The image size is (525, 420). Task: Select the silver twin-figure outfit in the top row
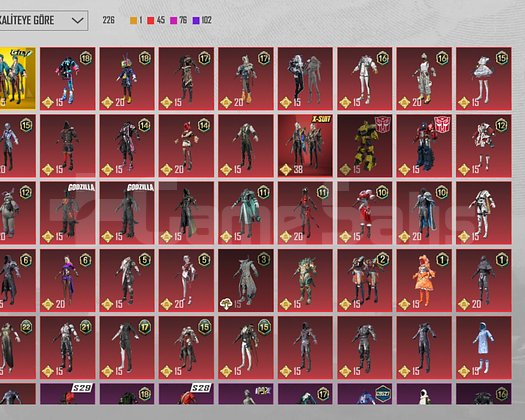[305, 78]
